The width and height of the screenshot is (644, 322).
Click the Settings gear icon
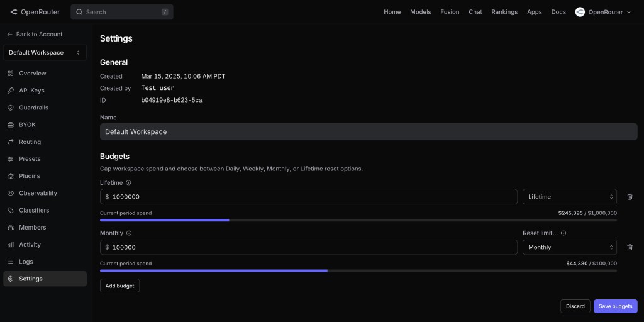[11, 279]
